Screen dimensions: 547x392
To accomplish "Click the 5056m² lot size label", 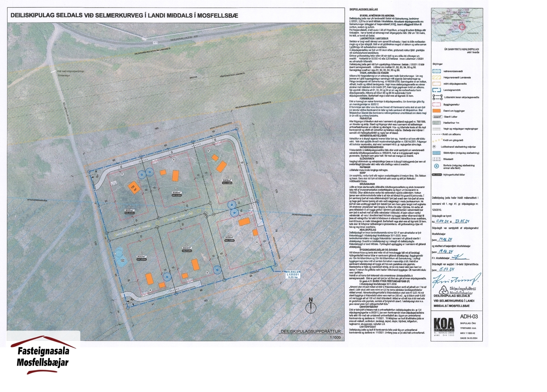I will (x=230, y=237).
